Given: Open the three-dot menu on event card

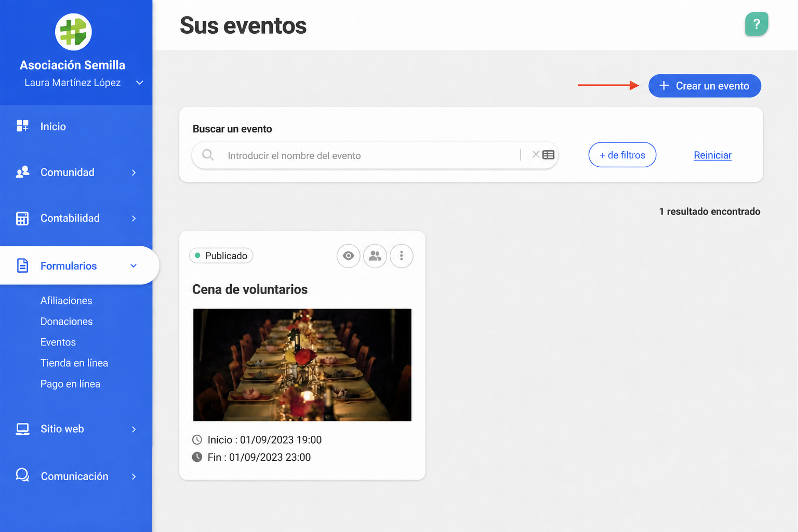Looking at the screenshot, I should (402, 256).
